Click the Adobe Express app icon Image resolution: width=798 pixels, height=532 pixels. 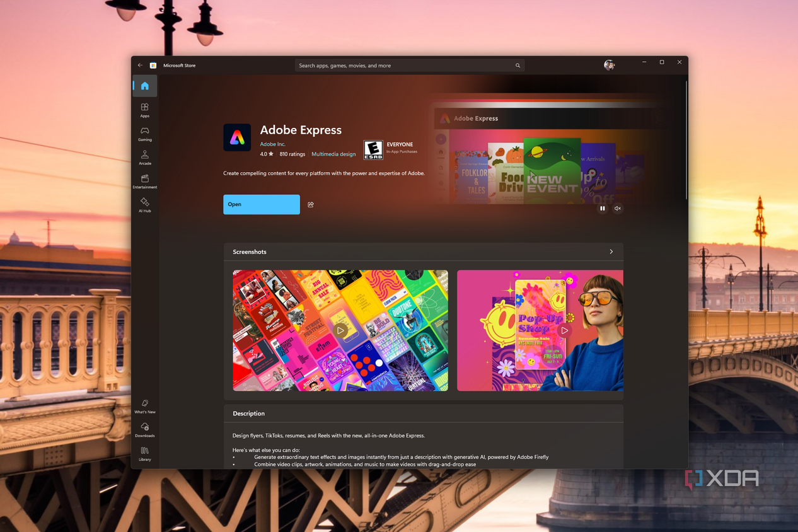[x=237, y=137]
